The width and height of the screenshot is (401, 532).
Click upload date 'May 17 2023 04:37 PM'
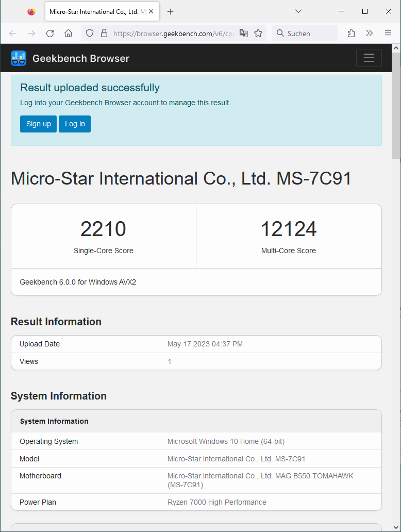click(205, 344)
